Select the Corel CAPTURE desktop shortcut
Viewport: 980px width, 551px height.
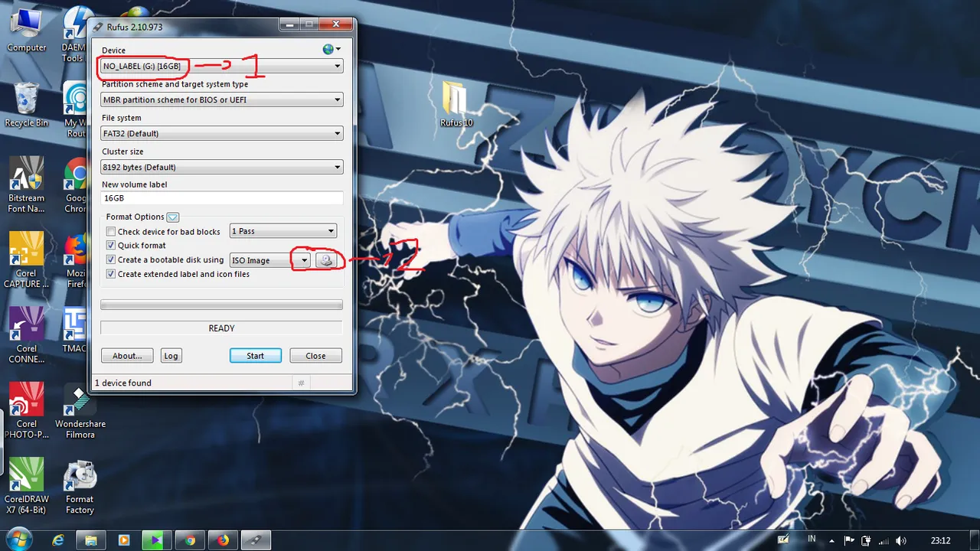point(27,260)
